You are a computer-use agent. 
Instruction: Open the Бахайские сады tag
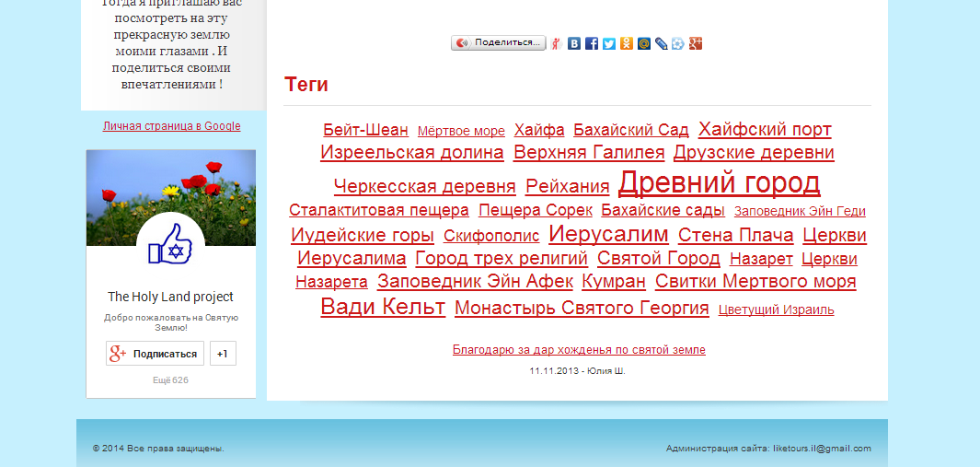663,210
